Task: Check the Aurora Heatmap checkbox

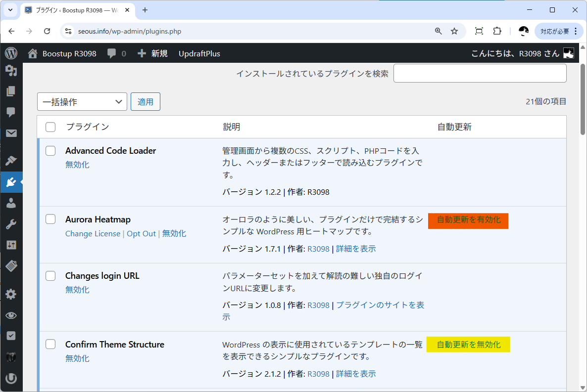Action: [50, 219]
